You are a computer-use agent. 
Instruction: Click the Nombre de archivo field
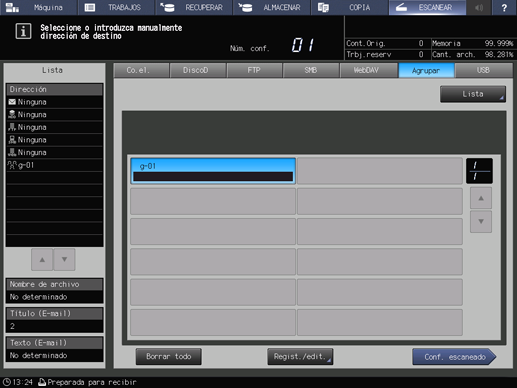55,291
